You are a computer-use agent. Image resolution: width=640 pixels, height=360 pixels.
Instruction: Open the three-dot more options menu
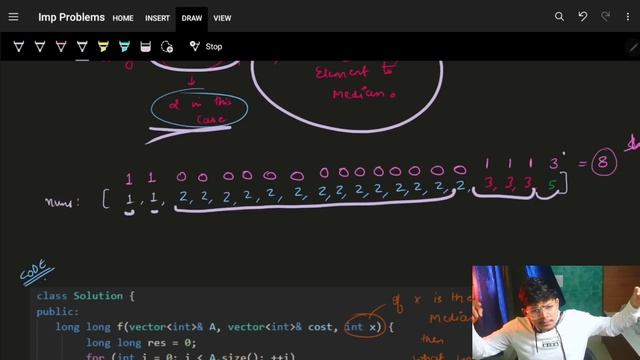(628, 17)
